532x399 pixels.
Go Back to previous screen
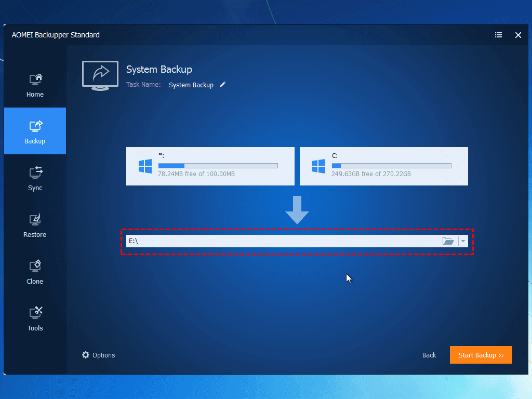click(429, 355)
